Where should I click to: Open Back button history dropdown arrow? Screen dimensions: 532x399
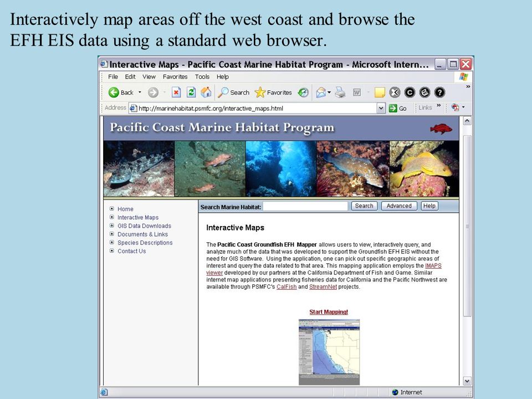pos(140,93)
